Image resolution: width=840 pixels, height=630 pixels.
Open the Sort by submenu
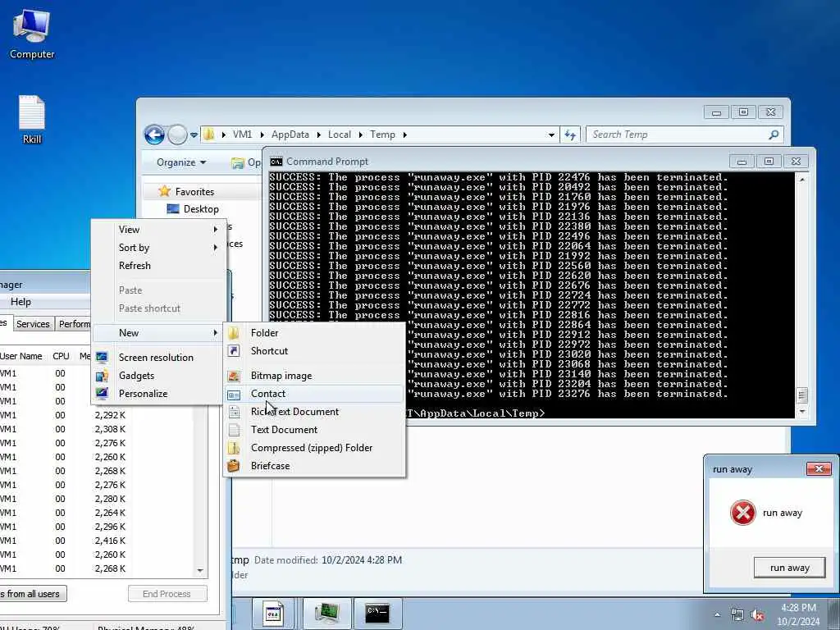click(158, 248)
